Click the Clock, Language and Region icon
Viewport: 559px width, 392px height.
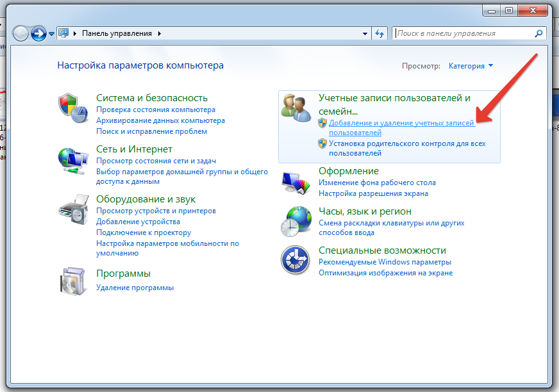click(x=296, y=221)
